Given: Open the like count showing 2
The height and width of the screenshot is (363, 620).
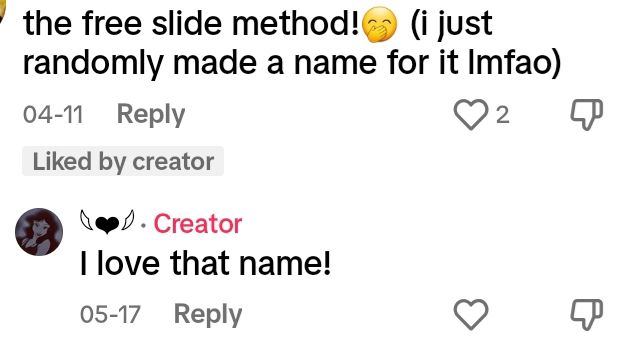Looking at the screenshot, I should [x=503, y=115].
